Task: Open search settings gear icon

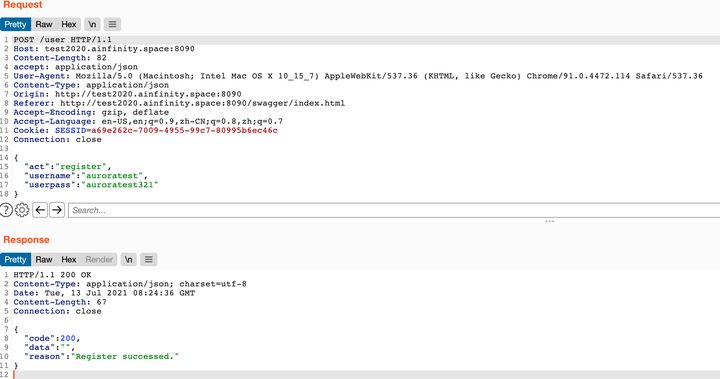Action: pyautogui.click(x=22, y=210)
